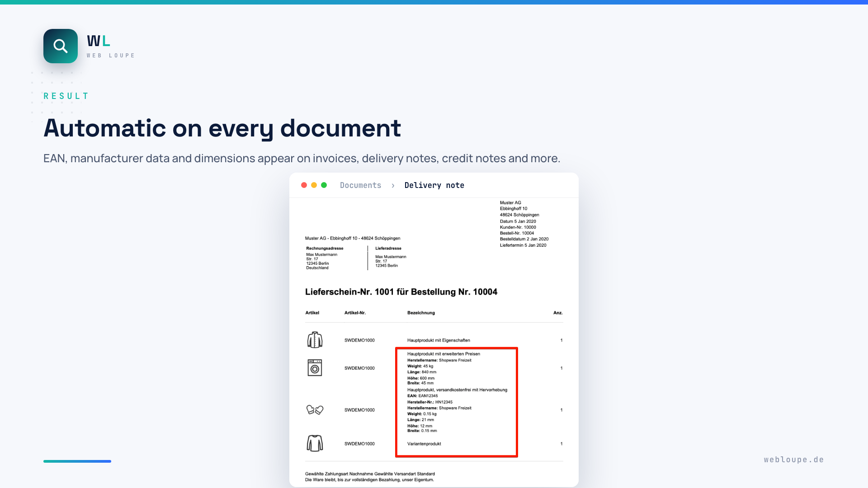Click 'Hauptprodukt mit Eigenschaften' description

[x=439, y=340]
